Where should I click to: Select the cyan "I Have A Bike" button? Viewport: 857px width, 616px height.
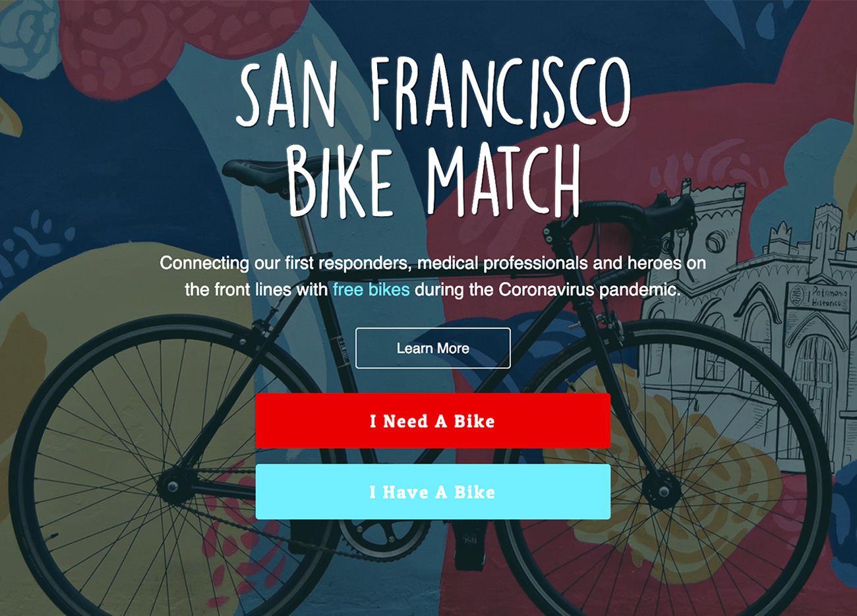pos(432,491)
